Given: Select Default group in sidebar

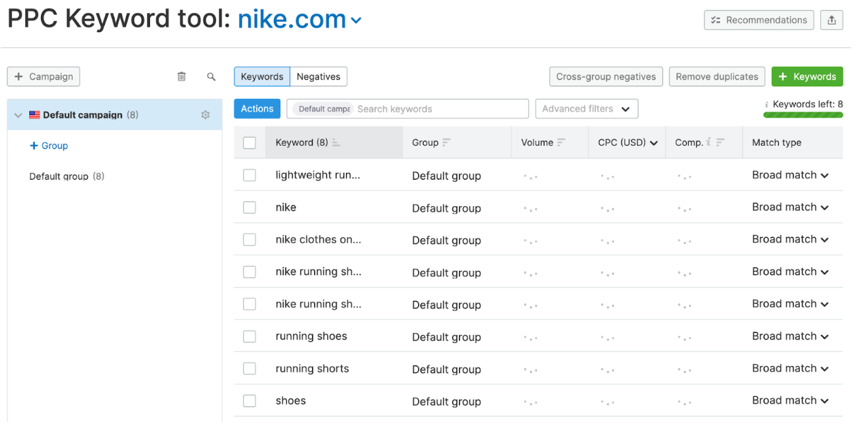Looking at the screenshot, I should coord(67,176).
